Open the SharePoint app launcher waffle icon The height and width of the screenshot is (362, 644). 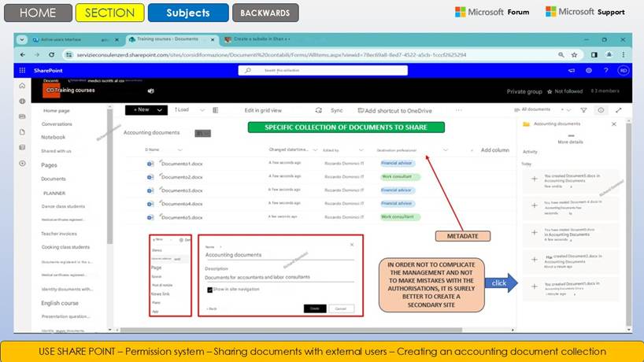24,70
